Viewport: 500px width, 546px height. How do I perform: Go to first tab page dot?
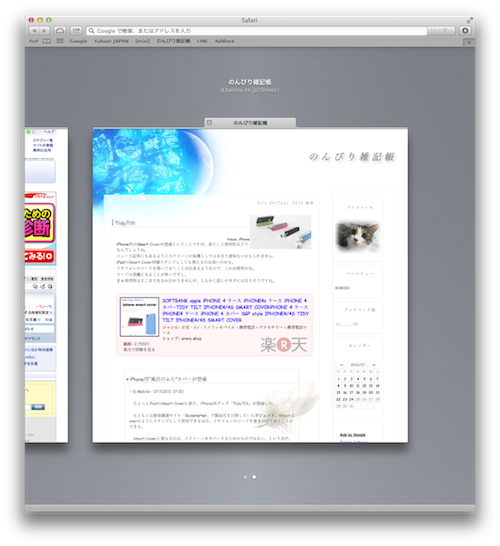(x=245, y=477)
